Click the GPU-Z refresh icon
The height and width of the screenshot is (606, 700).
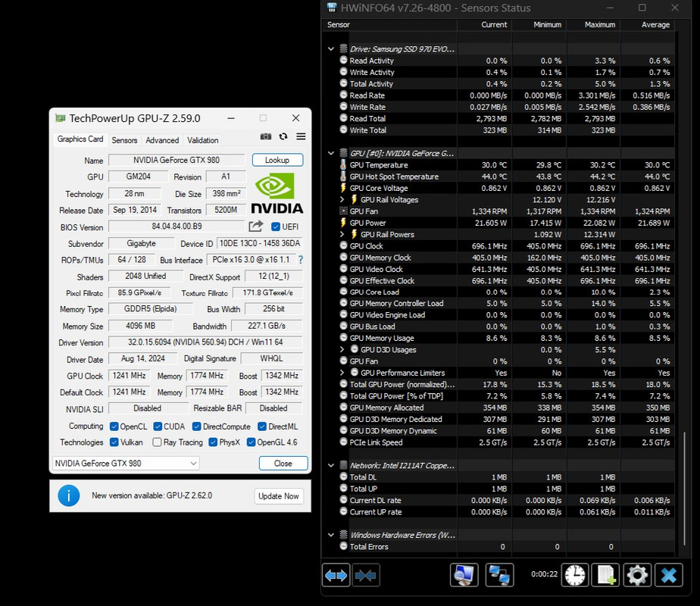[x=283, y=136]
